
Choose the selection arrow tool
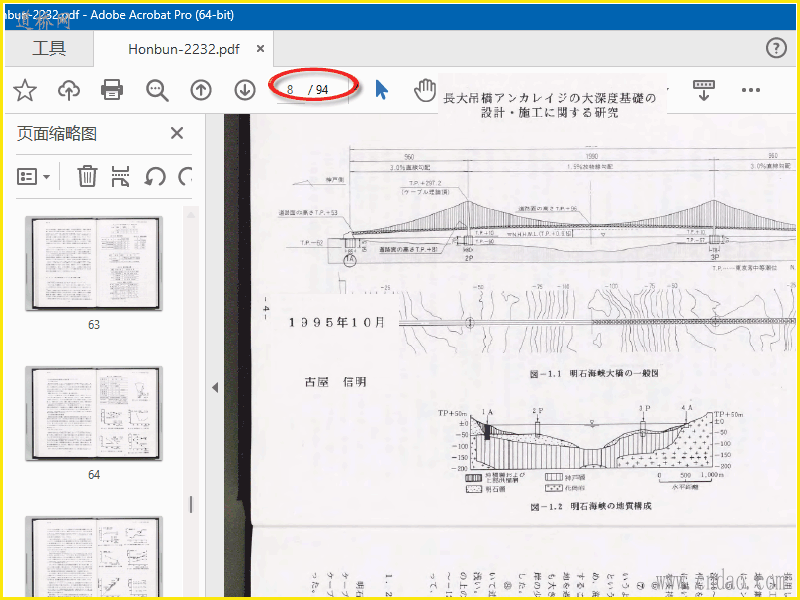pos(381,90)
